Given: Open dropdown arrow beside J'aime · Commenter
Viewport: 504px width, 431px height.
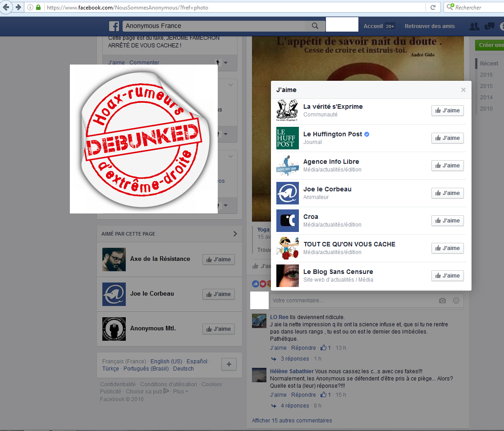Looking at the screenshot, I should (x=226, y=63).
